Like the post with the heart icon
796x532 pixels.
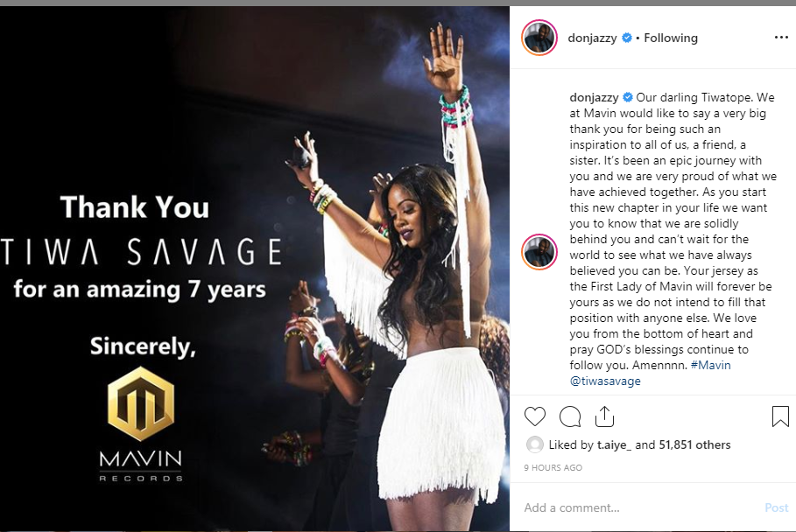point(534,416)
